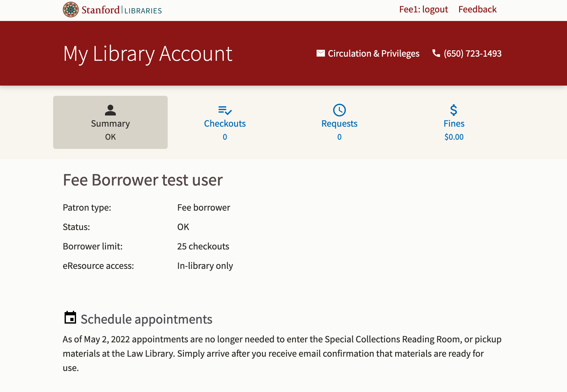
Task: Click the checkouts count showing 0
Action: (x=225, y=137)
